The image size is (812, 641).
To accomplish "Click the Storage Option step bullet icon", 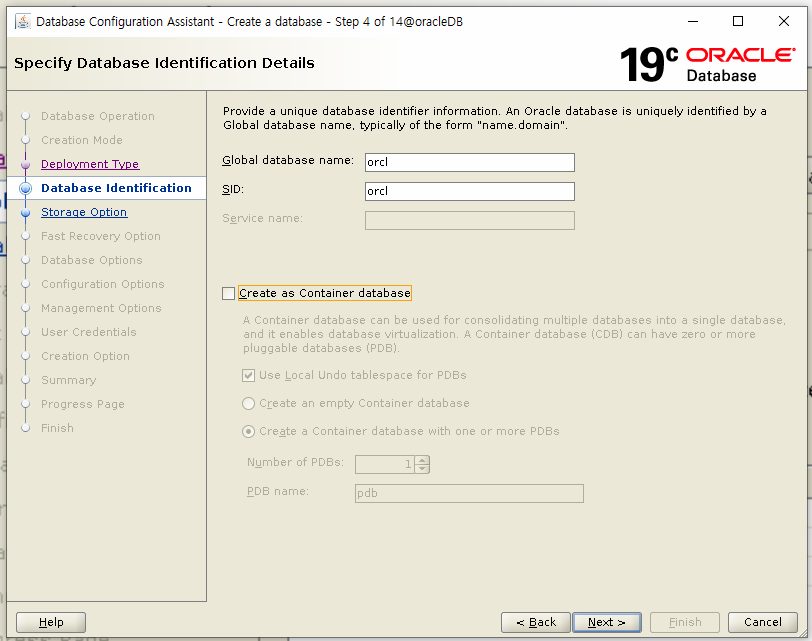I will click(x=25, y=213).
